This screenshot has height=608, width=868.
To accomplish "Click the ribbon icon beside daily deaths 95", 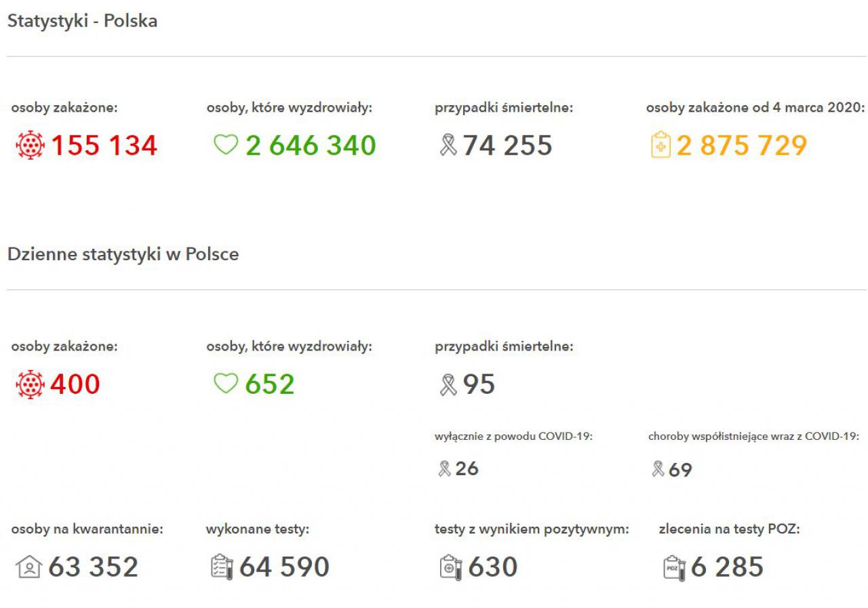I will 448,384.
